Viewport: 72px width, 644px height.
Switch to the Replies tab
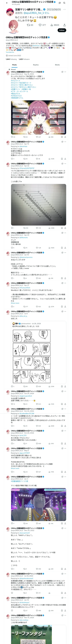pyautogui.click(x=36, y=65)
